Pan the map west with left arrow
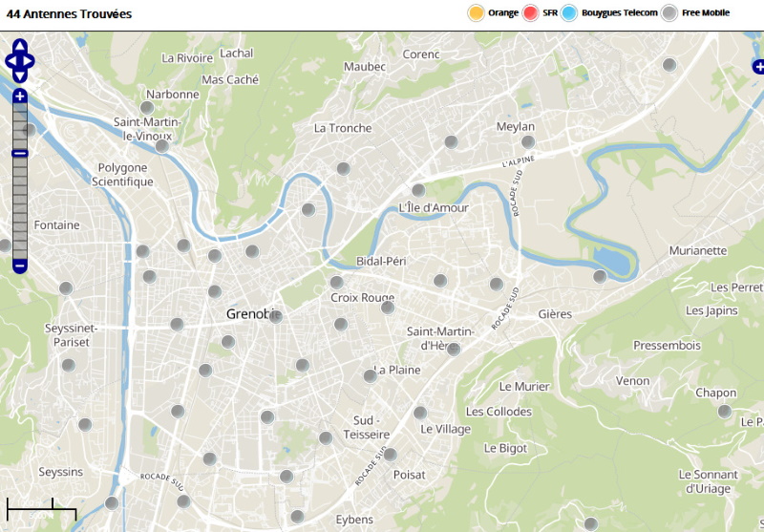Viewport: 764px width, 532px height. [x=11, y=61]
